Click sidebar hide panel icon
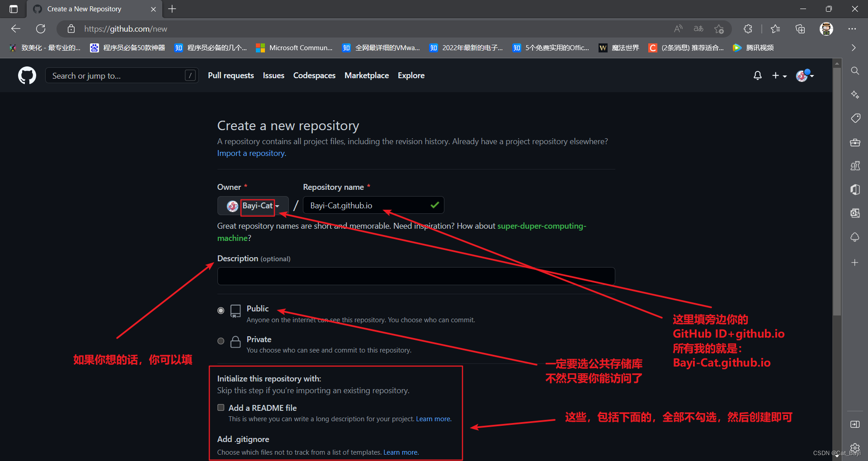This screenshot has height=461, width=868. (855, 424)
